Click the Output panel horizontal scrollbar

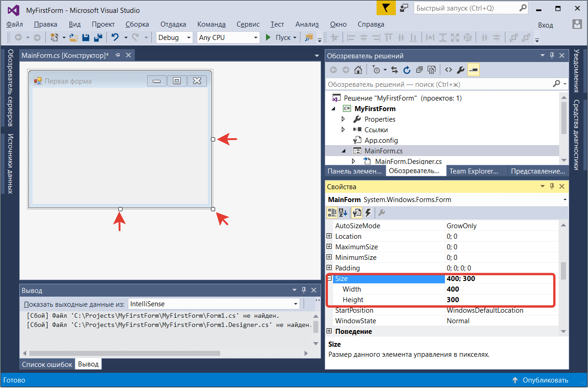click(125, 353)
